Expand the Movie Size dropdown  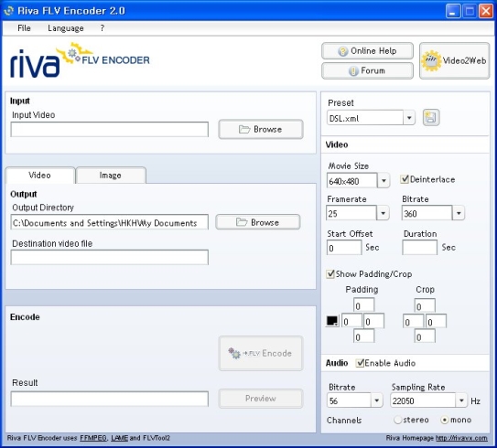[x=384, y=181]
